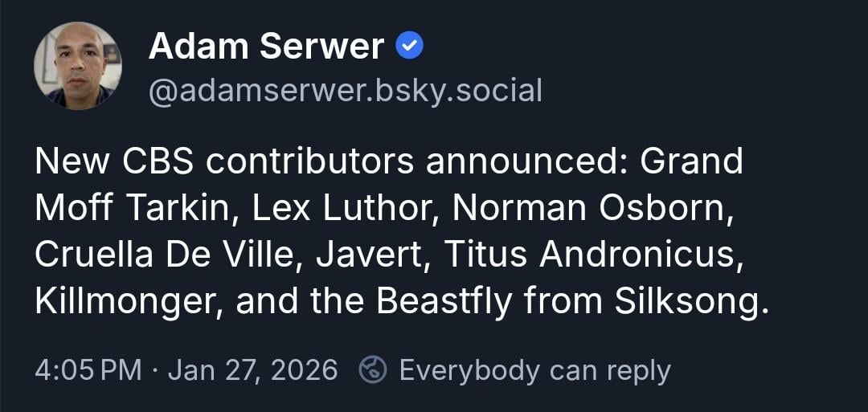Click the blue verified checkmark badge
The width and height of the screenshot is (868, 412).
click(410, 48)
